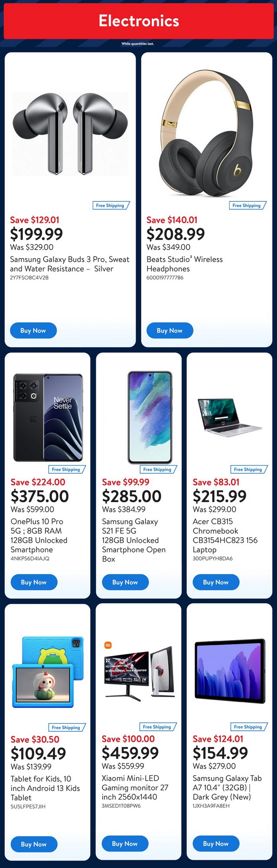The image size is (277, 868).
Task: Click Buy Now for Samsung Galaxy Buds 3 Pro
Action: click(33, 331)
